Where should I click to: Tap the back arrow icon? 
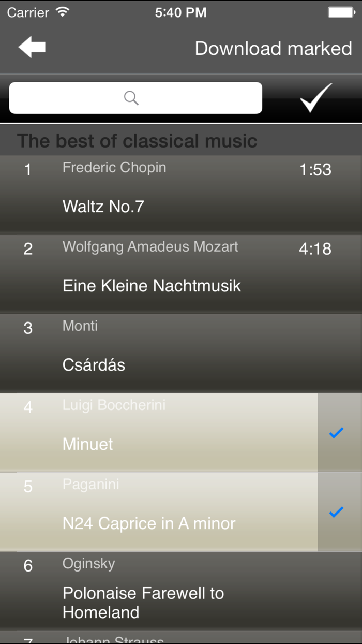[32, 48]
